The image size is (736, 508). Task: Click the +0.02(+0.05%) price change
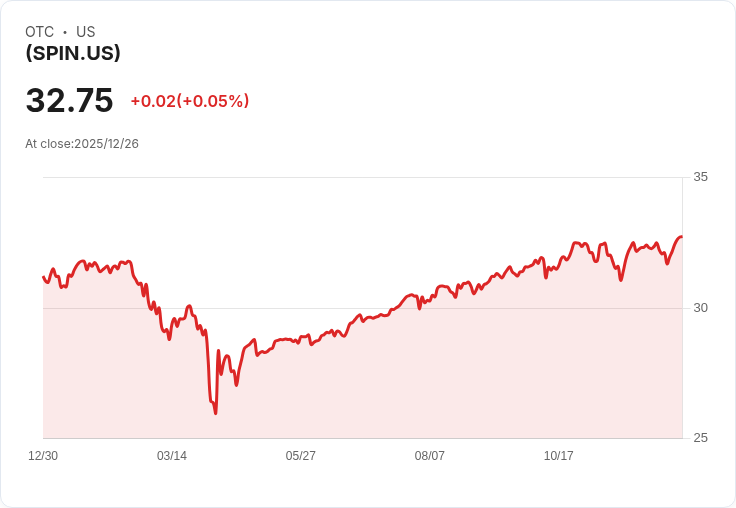(x=190, y=101)
